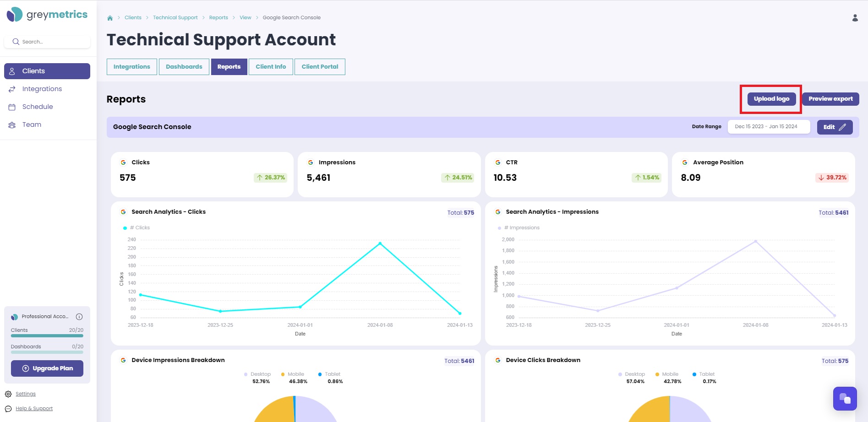Screen dimensions: 868x422
Task: Toggle the # Impressions legend series
Action: tap(519, 228)
